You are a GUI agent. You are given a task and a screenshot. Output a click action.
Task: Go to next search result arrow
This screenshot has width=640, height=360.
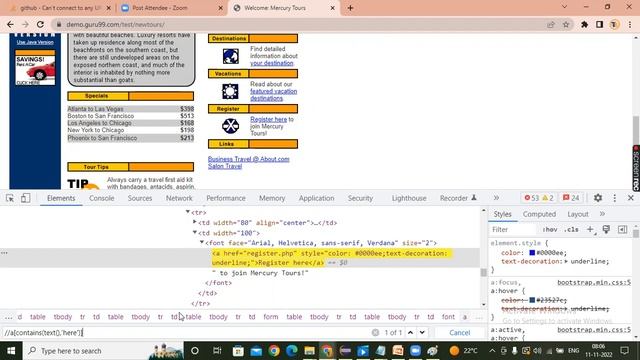(x=422, y=333)
